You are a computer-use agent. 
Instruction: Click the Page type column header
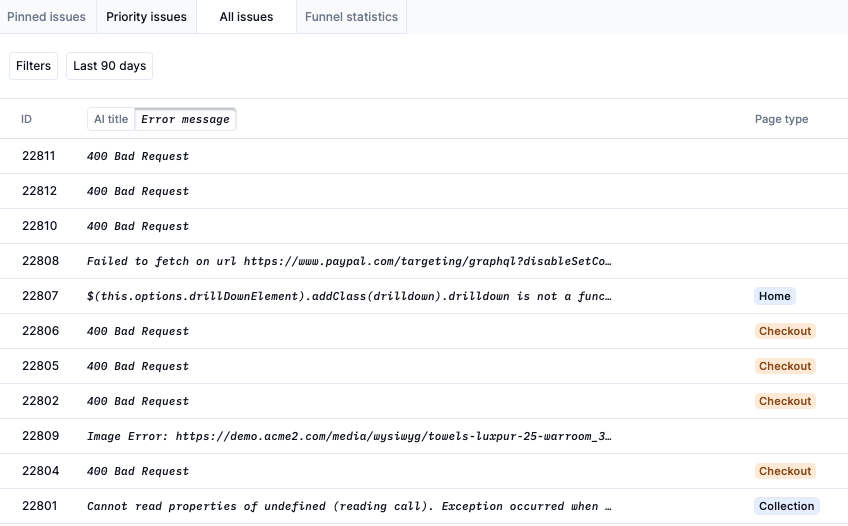click(x=781, y=119)
